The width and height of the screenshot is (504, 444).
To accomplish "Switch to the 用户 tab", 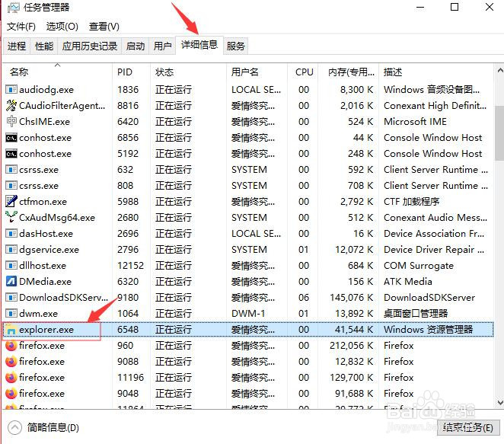I will (x=162, y=46).
